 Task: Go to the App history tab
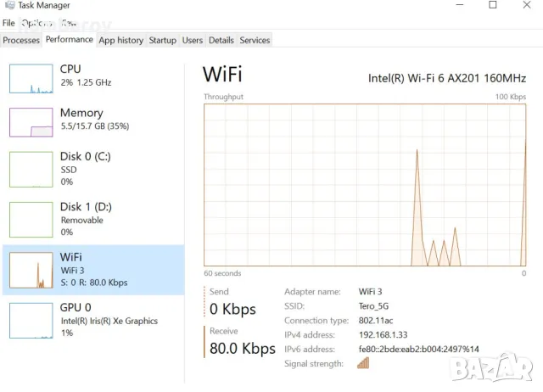[120, 40]
